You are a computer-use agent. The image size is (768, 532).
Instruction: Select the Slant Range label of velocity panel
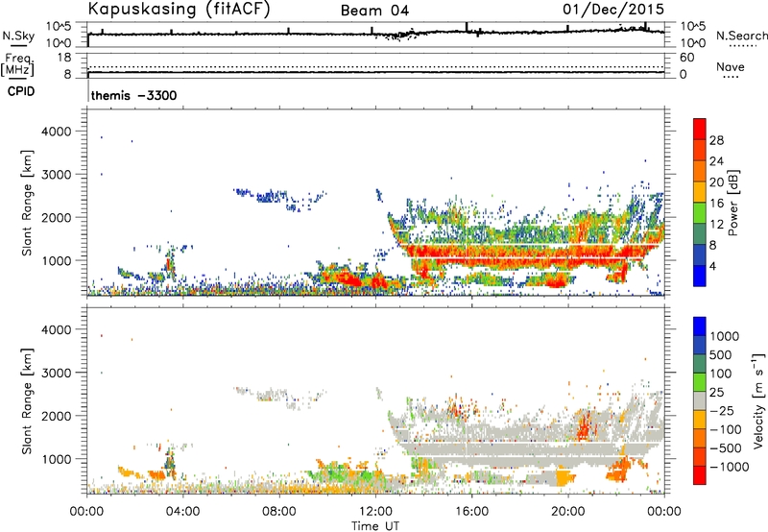(27, 400)
